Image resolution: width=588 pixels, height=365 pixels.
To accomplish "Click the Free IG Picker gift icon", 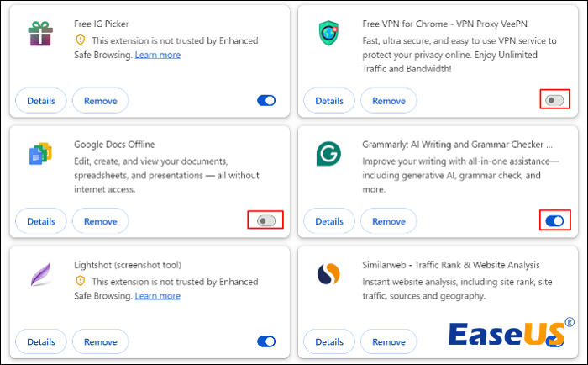I will pos(39,34).
